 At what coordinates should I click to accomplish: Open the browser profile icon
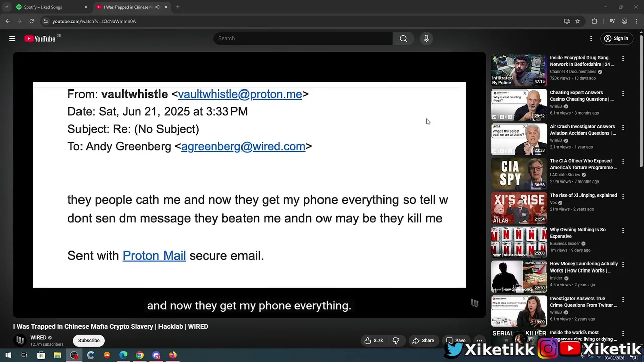pyautogui.click(x=624, y=21)
